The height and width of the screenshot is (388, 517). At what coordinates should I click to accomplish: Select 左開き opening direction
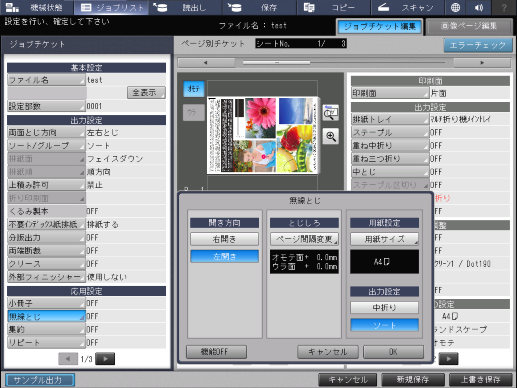pyautogui.click(x=224, y=256)
